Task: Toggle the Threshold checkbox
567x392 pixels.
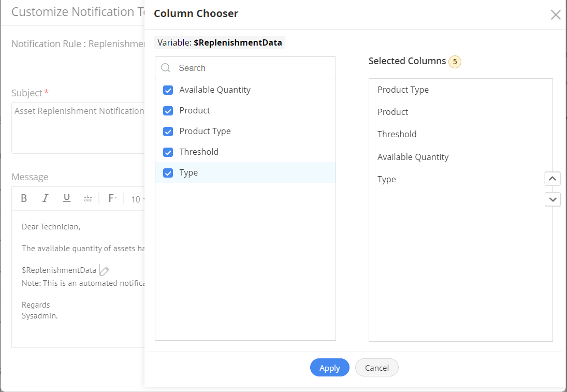Action: pos(168,152)
